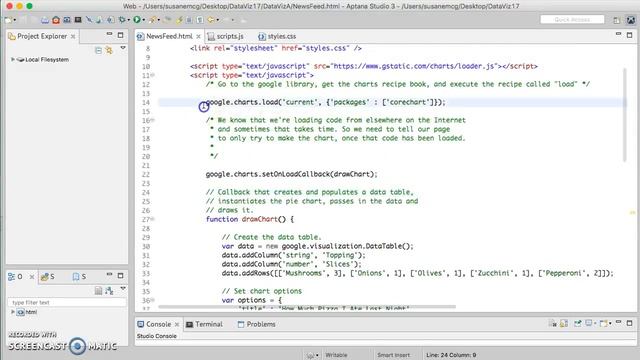Close the Outline view tab
Screen dimensions: 640x360
(x=32, y=277)
